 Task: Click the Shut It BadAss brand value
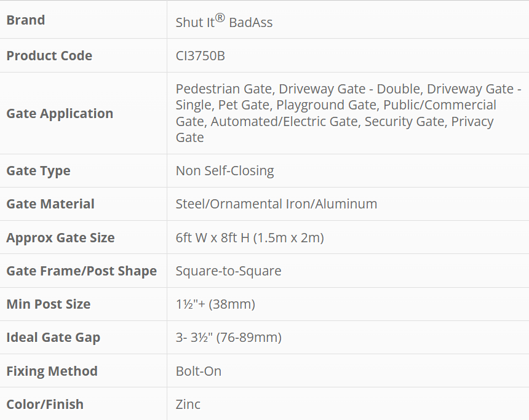click(x=224, y=22)
